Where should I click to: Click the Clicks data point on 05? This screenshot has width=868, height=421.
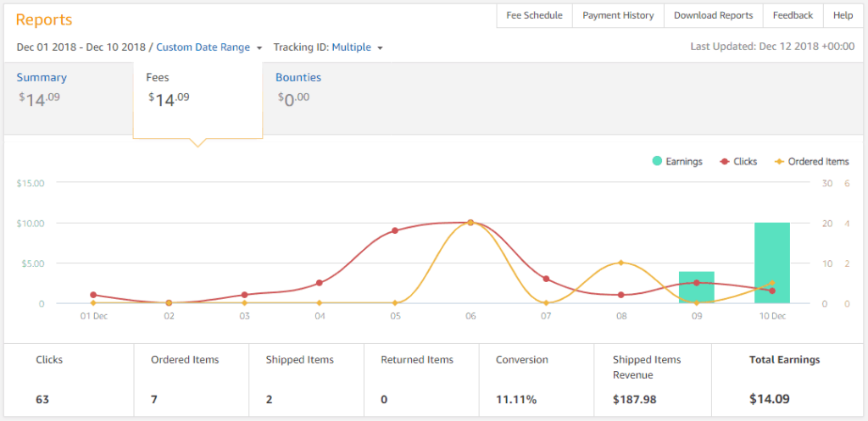[395, 230]
